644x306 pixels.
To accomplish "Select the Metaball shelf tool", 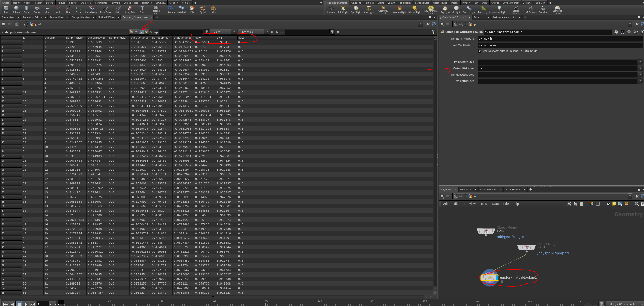I will (x=182, y=10).
